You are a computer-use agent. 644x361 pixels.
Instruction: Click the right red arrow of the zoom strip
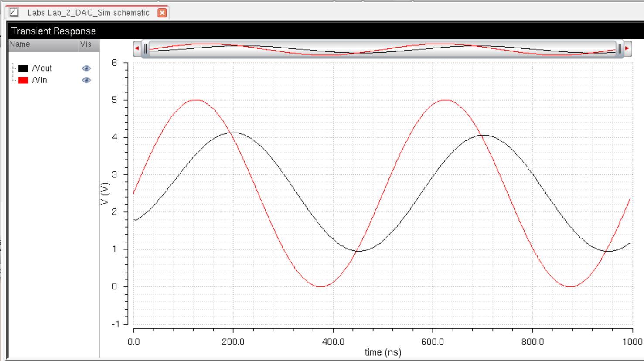[x=627, y=48]
